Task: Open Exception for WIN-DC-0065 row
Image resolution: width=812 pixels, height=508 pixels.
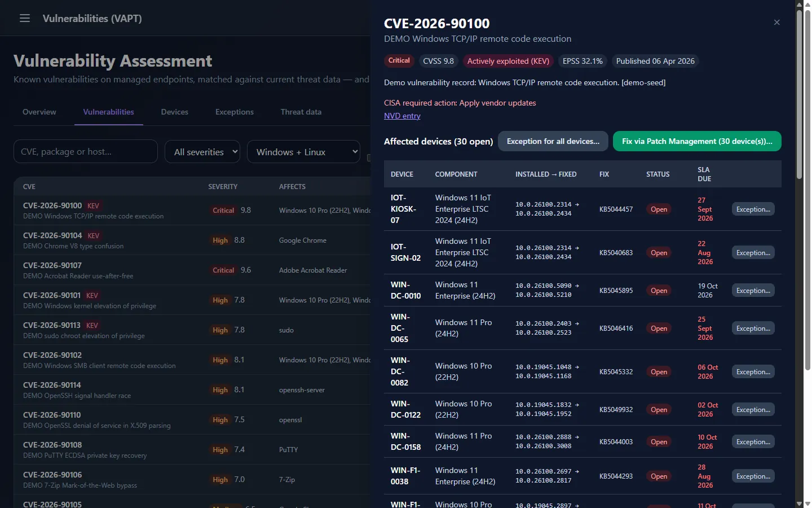Action: pos(753,328)
